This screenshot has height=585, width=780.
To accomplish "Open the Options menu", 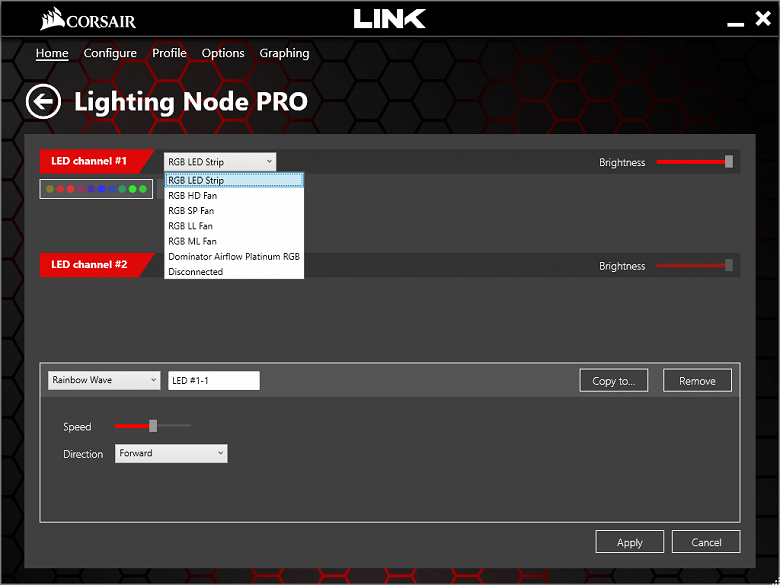I will (x=223, y=53).
